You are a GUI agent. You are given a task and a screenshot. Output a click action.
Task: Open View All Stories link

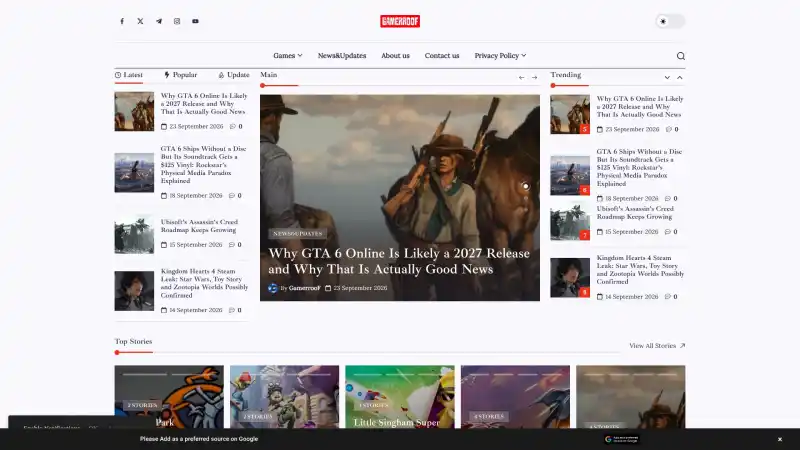pyautogui.click(x=657, y=346)
